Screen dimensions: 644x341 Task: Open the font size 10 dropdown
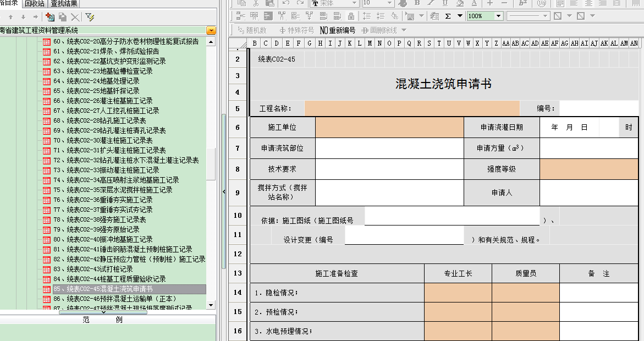[x=390, y=3]
